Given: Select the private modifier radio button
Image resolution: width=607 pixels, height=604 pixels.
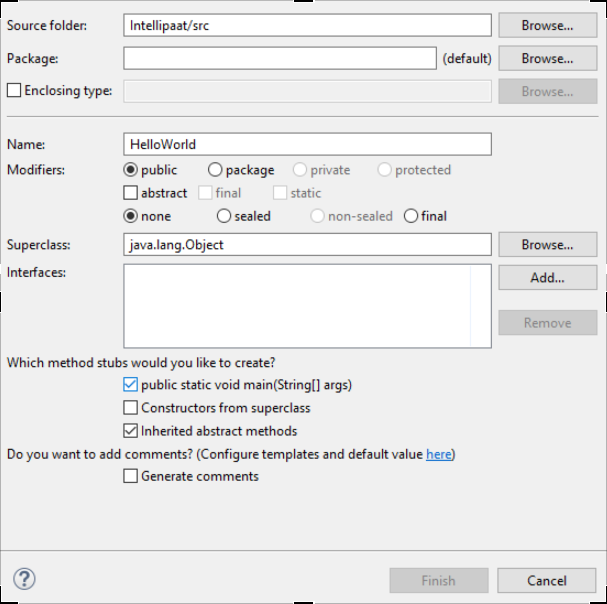Looking at the screenshot, I should 300,170.
